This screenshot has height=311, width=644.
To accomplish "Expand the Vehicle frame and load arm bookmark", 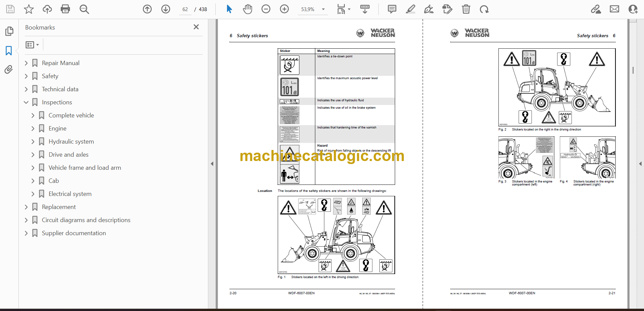I will tap(33, 168).
